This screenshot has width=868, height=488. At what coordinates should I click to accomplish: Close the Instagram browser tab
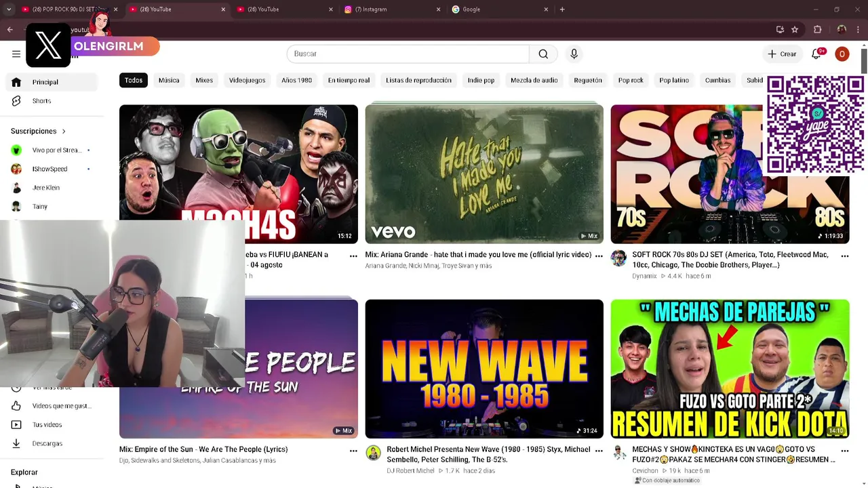tap(438, 9)
